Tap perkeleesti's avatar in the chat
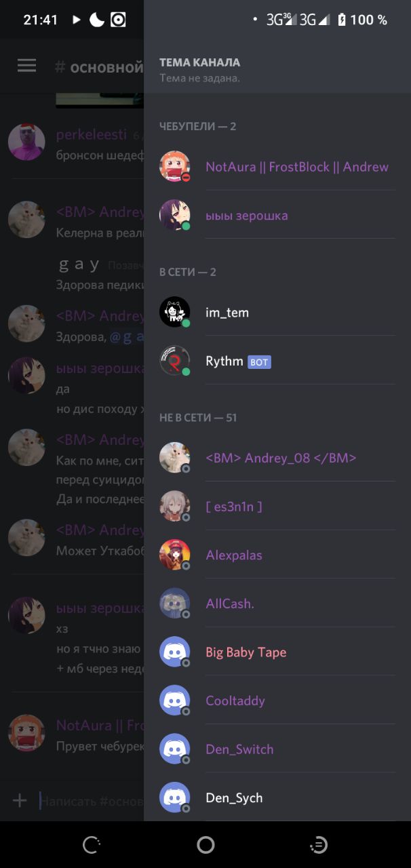 (x=26, y=142)
